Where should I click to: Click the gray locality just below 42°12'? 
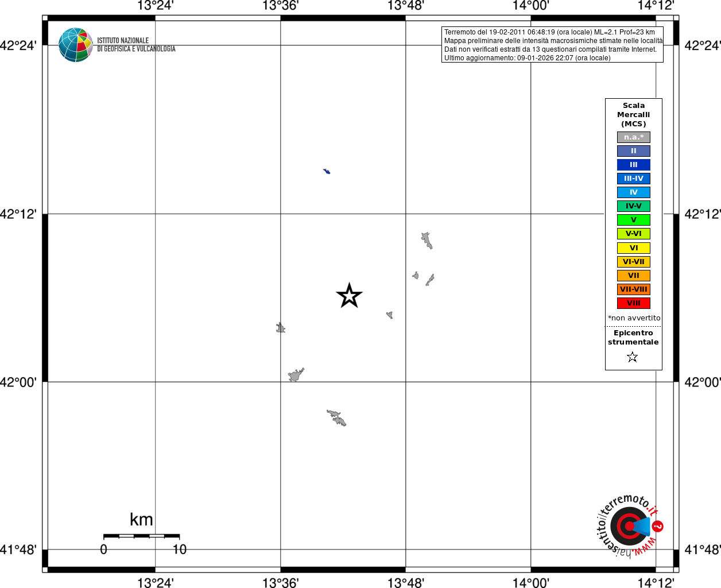[x=427, y=241]
